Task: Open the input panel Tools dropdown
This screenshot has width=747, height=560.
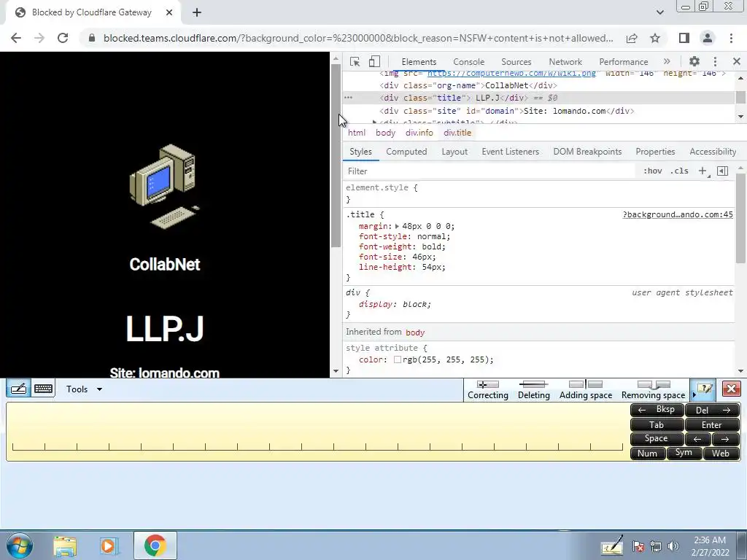Action: click(x=84, y=389)
